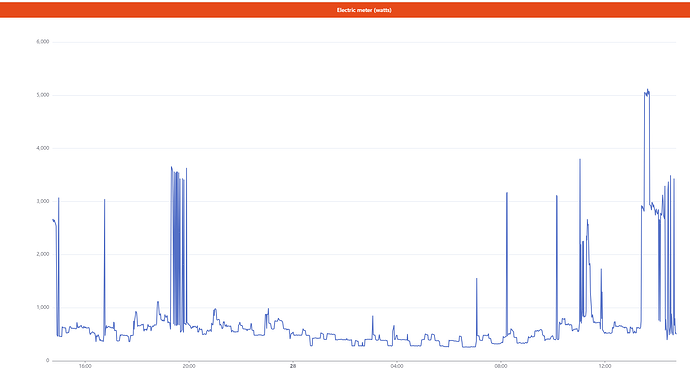Image resolution: width=690 pixels, height=369 pixels.
Task: Select the highest peak above 5,000 watts
Action: [646, 92]
